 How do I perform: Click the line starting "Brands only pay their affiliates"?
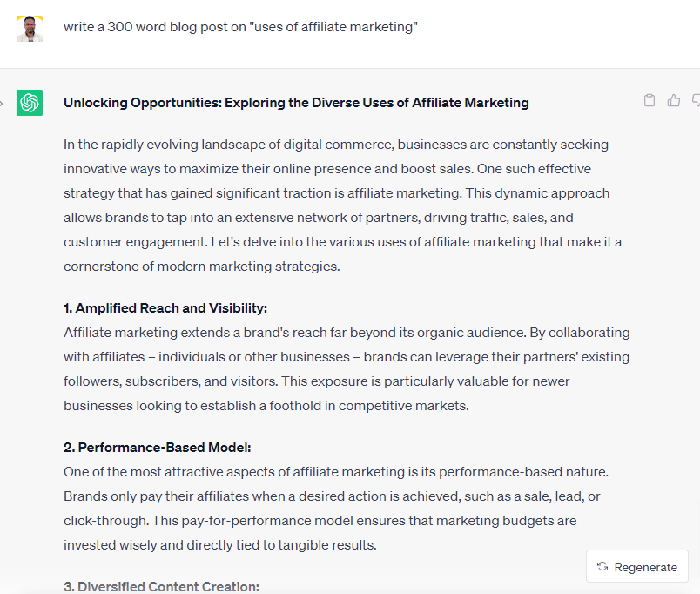[x=332, y=496]
